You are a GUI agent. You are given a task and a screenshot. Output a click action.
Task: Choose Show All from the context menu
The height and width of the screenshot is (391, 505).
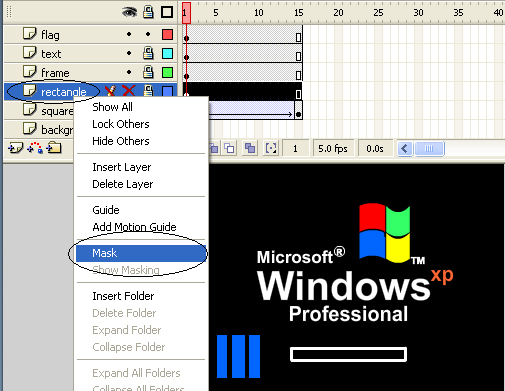tap(112, 107)
